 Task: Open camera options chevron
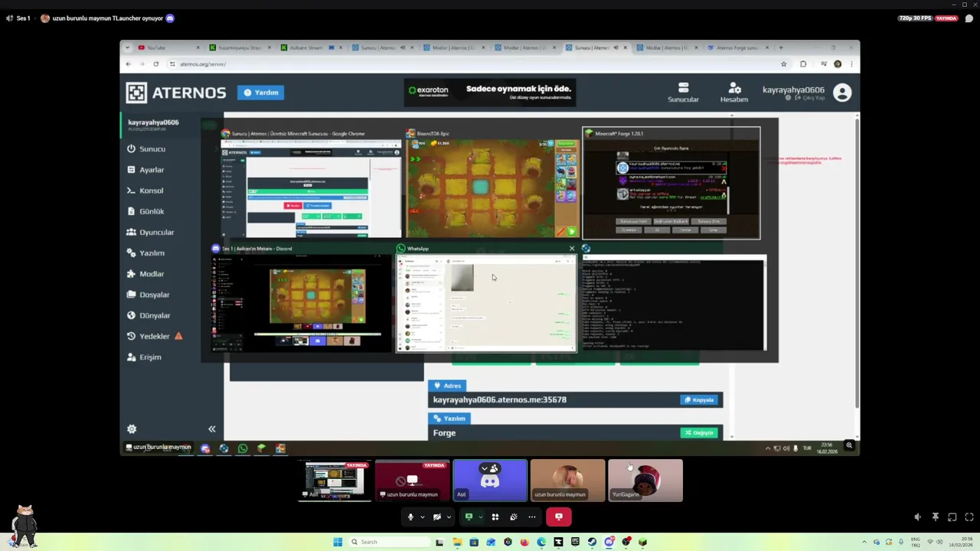coord(449,517)
